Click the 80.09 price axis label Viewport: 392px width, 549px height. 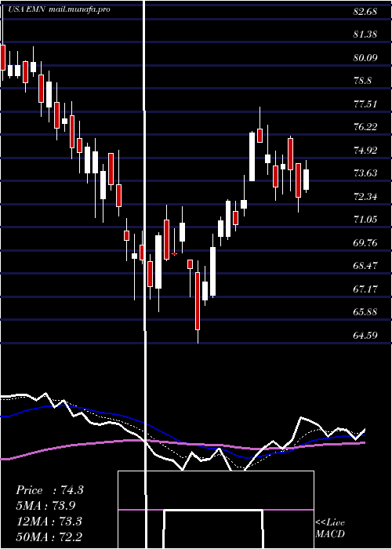point(365,58)
